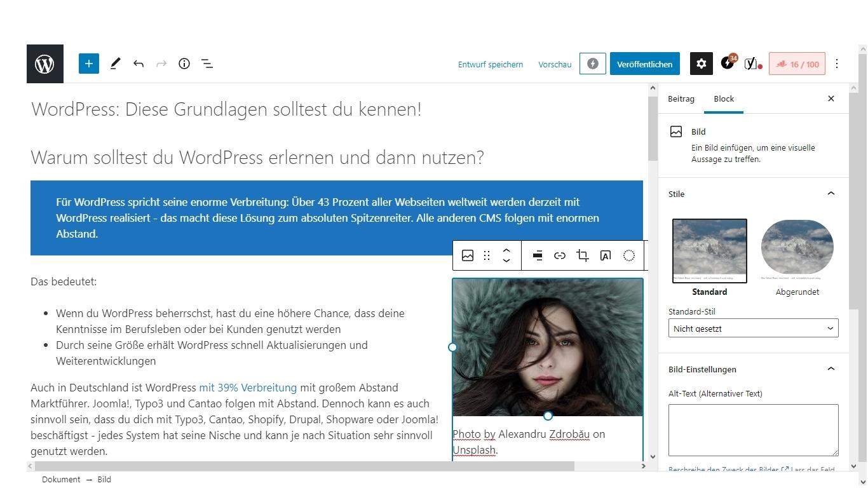This screenshot has width=868, height=488.
Task: Click Bild in the breadcrumb
Action: [x=104, y=480]
